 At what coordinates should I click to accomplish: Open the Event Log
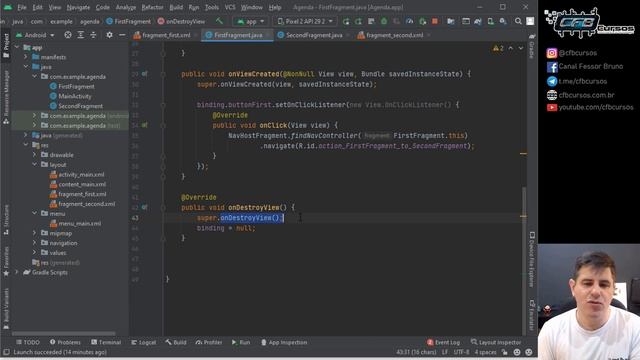coord(443,342)
